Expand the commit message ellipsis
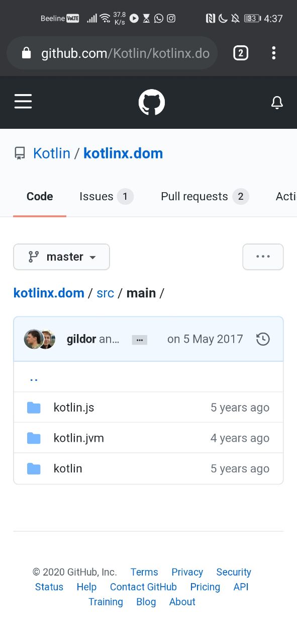The width and height of the screenshot is (297, 644). click(140, 340)
